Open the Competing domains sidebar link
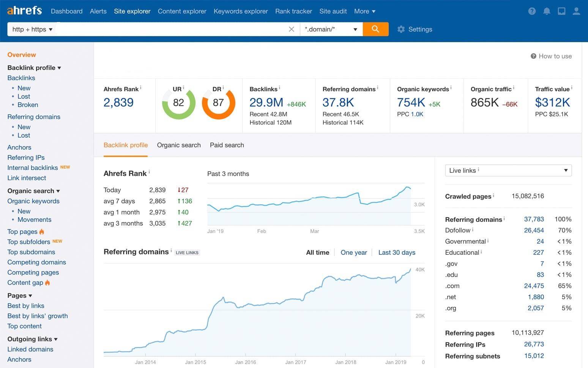 click(36, 262)
